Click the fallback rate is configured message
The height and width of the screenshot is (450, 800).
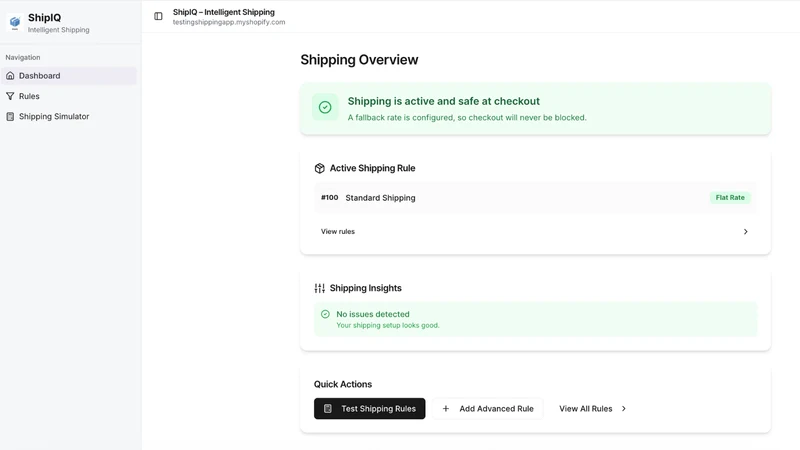[x=467, y=117]
